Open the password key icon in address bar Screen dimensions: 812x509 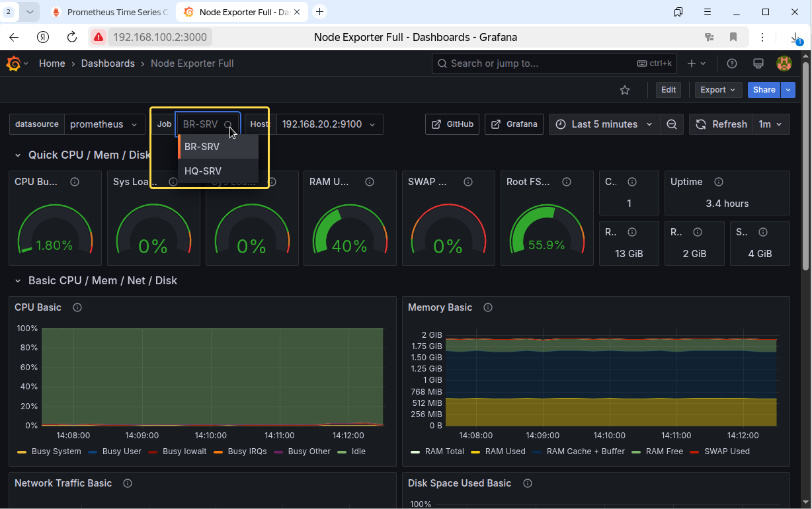(x=710, y=37)
